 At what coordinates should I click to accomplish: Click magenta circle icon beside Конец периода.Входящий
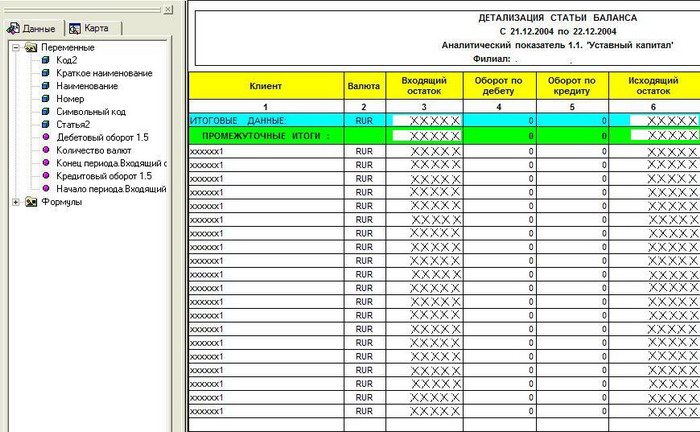[x=46, y=163]
